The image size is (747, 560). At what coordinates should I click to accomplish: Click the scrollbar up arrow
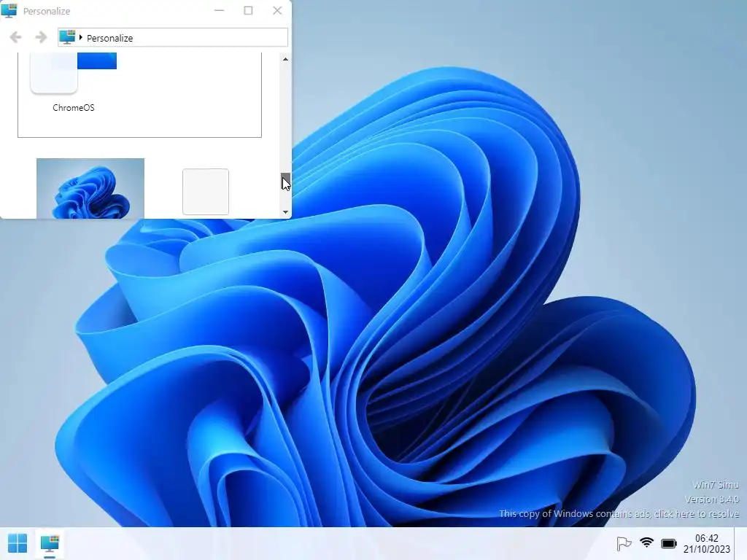[x=285, y=59]
